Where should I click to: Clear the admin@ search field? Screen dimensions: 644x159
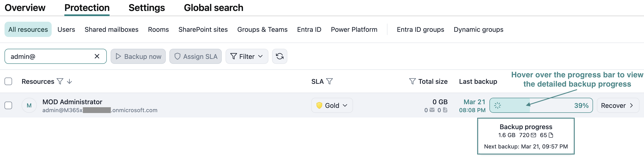tap(97, 57)
